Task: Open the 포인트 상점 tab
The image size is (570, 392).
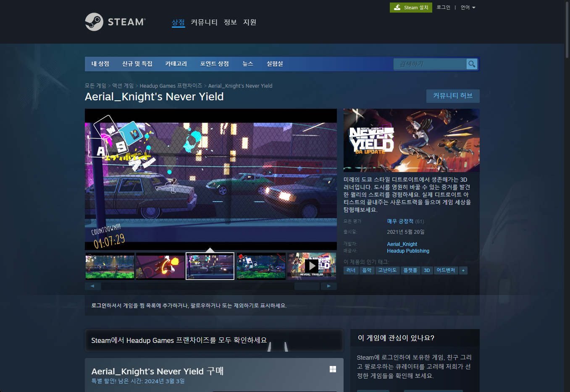Action: coord(215,64)
